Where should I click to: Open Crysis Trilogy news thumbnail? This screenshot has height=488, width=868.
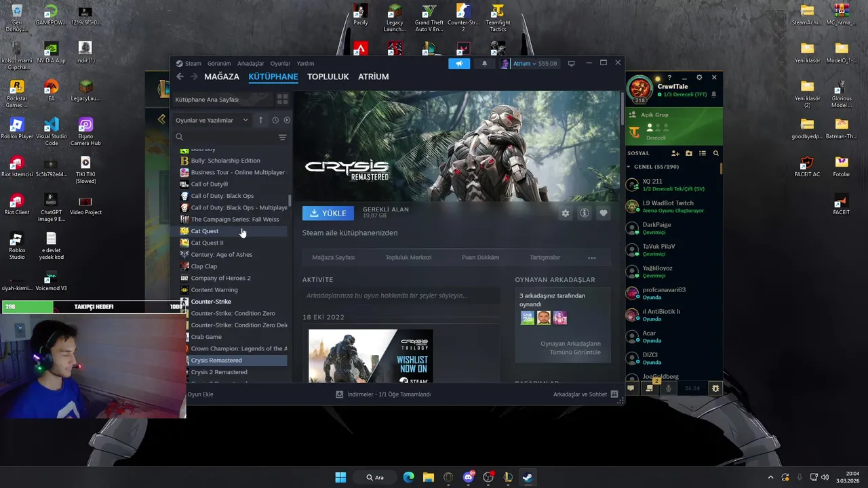pos(370,357)
